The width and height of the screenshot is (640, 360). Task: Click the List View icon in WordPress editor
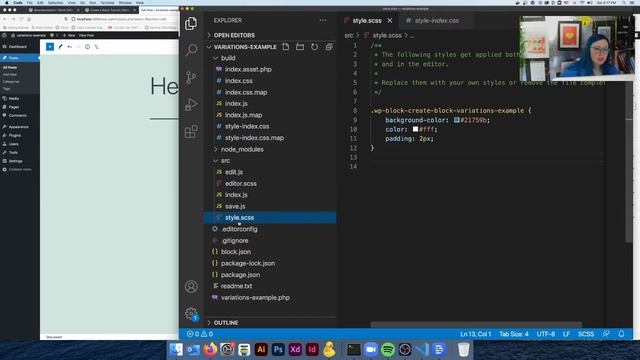click(97, 47)
